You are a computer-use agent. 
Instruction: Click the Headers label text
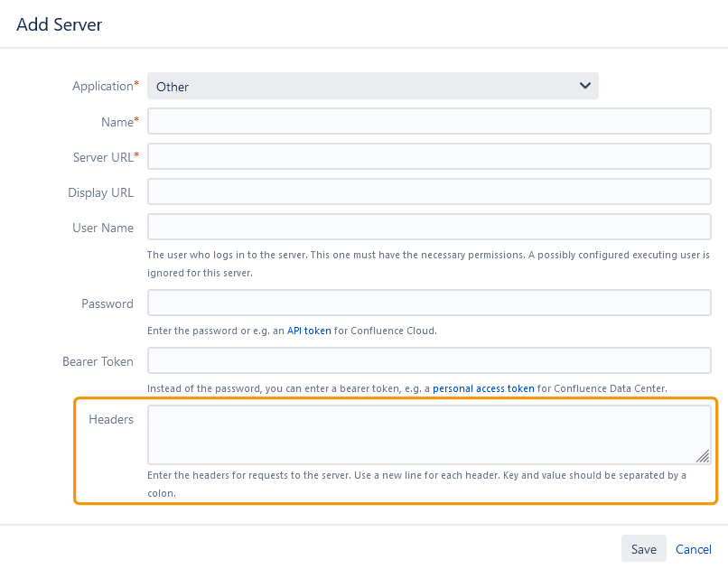(111, 419)
